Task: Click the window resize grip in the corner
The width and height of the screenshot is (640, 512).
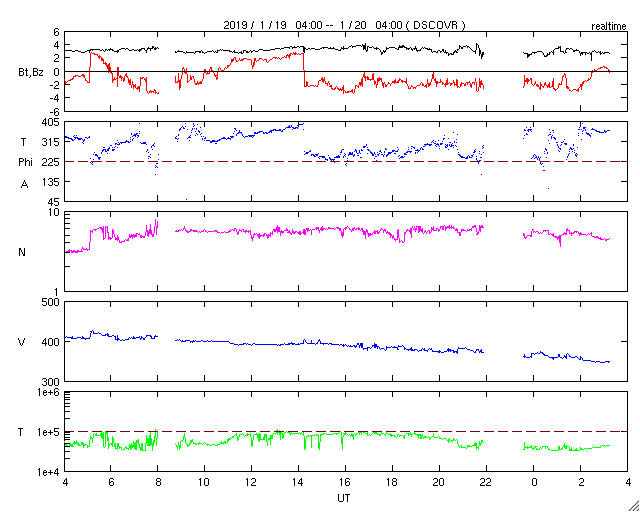Action: point(634,506)
